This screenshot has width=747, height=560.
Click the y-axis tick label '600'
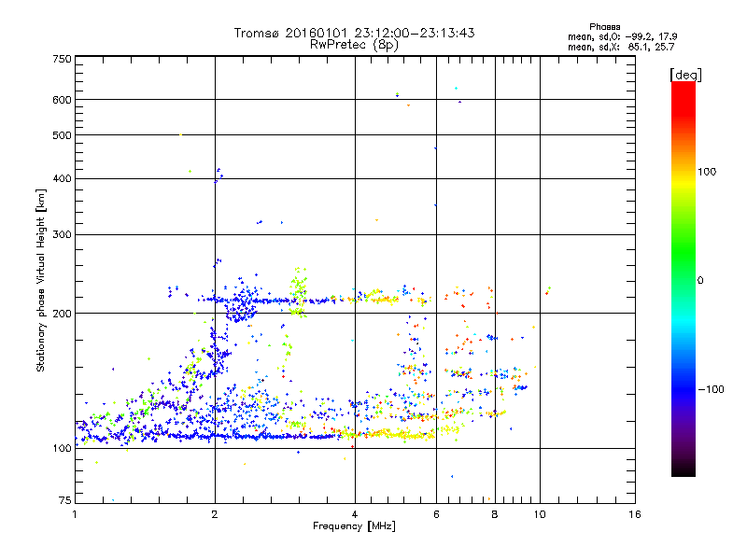62,100
